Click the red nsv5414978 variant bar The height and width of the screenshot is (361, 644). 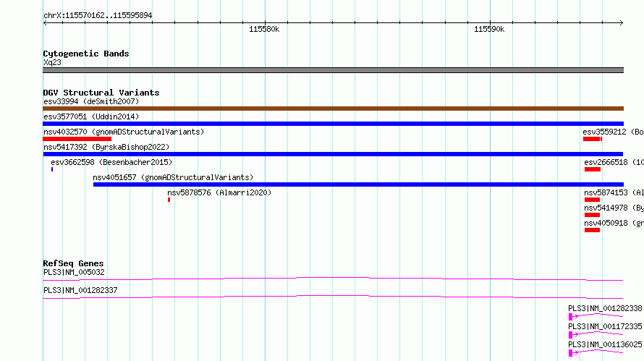pos(592,215)
